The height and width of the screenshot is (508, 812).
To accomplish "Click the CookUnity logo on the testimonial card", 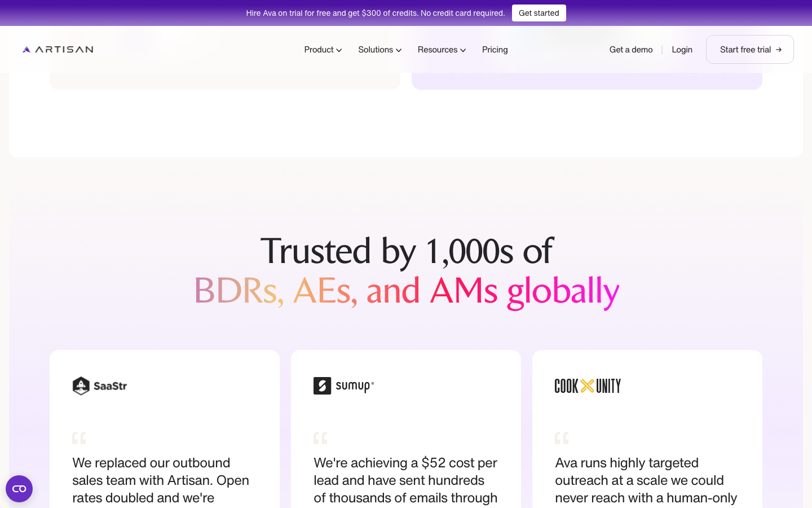I will [x=588, y=386].
